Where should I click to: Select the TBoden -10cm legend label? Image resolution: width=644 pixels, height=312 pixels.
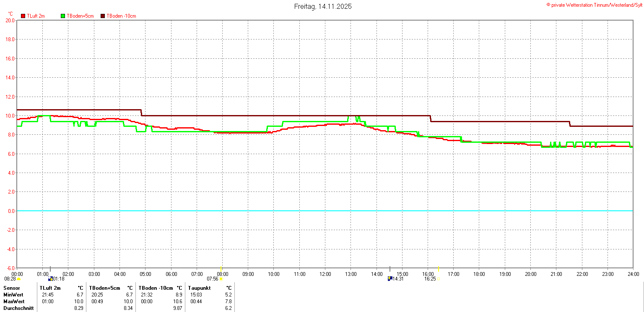pyautogui.click(x=121, y=16)
